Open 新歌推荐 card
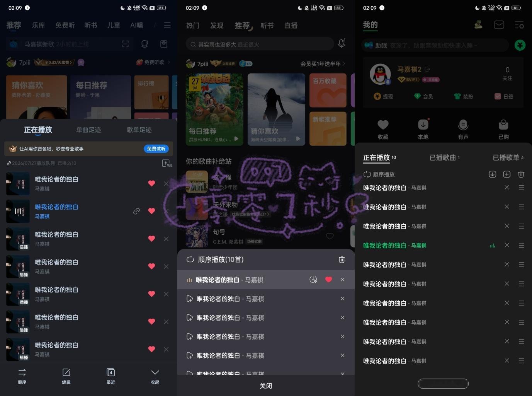Image resolution: width=532 pixels, height=396 pixels. (x=328, y=129)
